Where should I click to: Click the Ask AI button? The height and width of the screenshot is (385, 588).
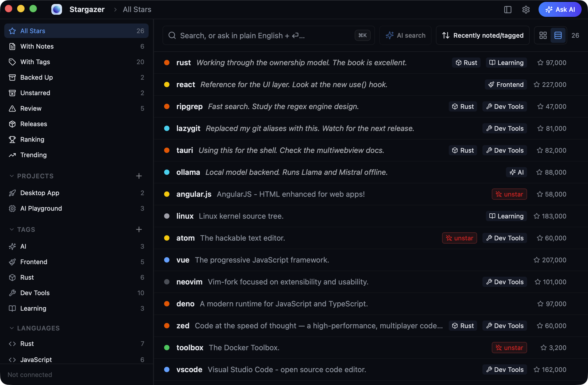click(560, 10)
